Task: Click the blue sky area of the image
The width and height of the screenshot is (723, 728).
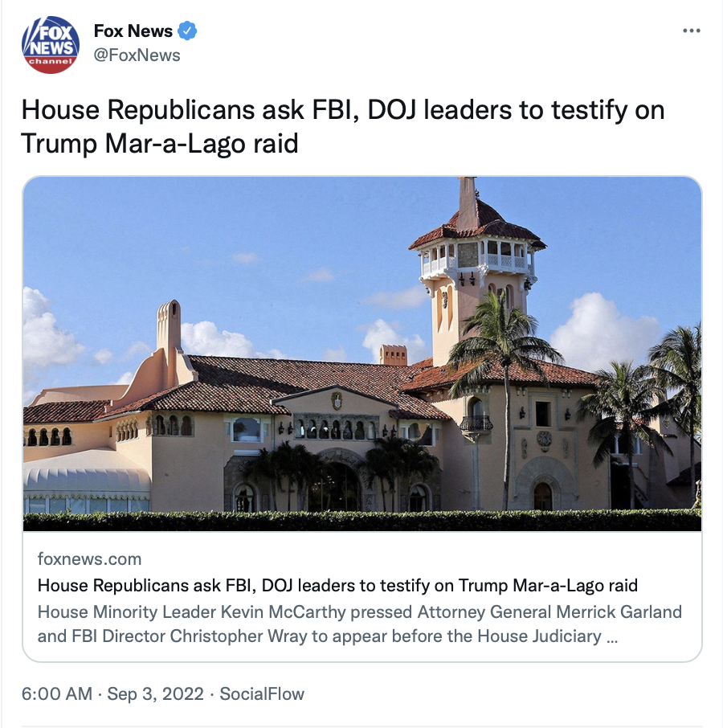Action: click(232, 232)
